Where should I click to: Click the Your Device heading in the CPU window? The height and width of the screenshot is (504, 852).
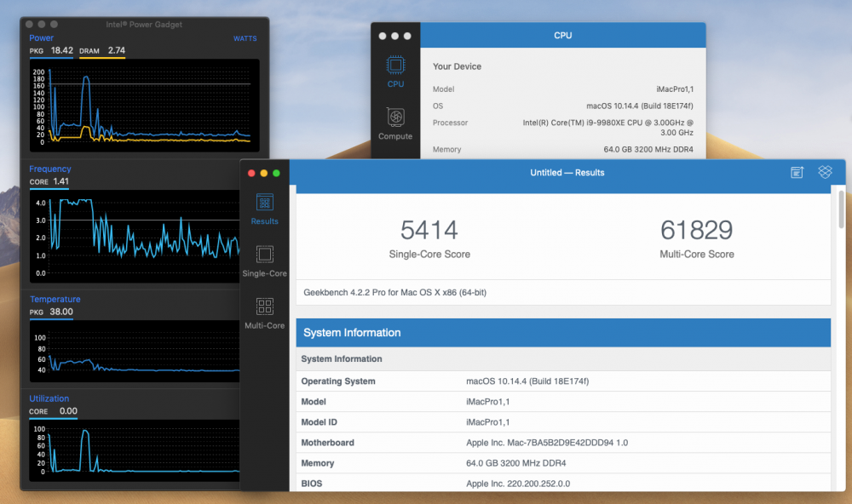[457, 66]
